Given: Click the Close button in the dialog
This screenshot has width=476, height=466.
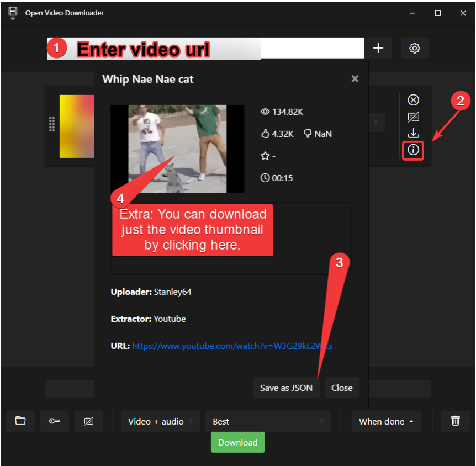Looking at the screenshot, I should coord(342,388).
